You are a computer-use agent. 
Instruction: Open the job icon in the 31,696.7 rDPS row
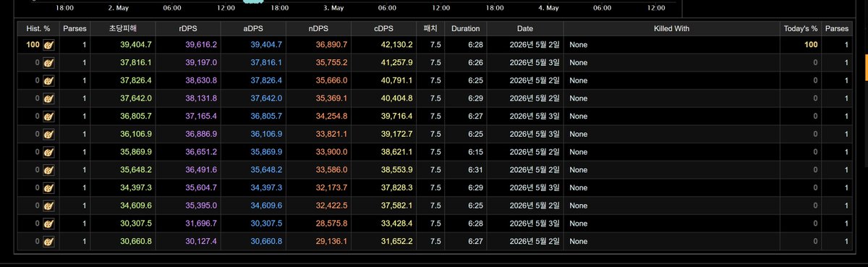48,224
